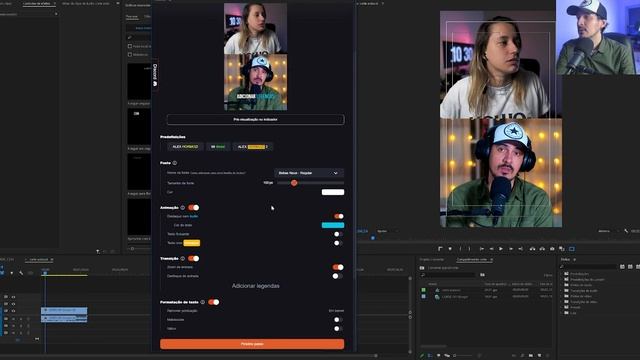
Task: Select the yellow-highlight caption preset
Action: pyautogui.click(x=253, y=147)
